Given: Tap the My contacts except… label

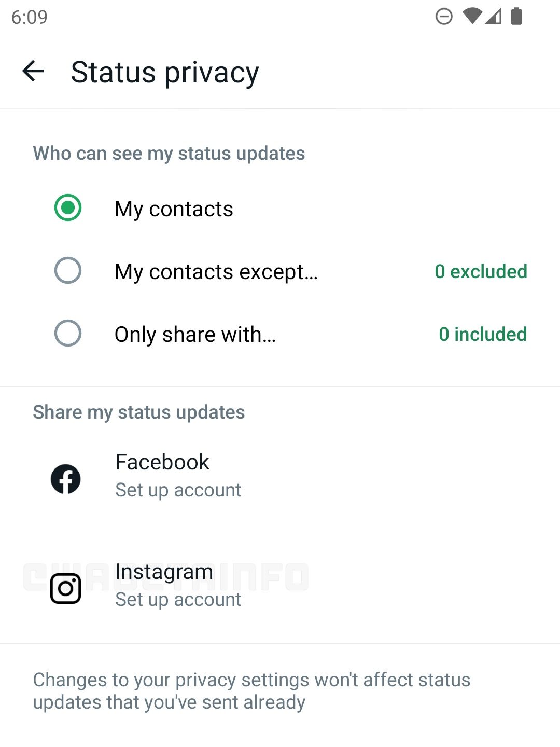Looking at the screenshot, I should tap(216, 272).
